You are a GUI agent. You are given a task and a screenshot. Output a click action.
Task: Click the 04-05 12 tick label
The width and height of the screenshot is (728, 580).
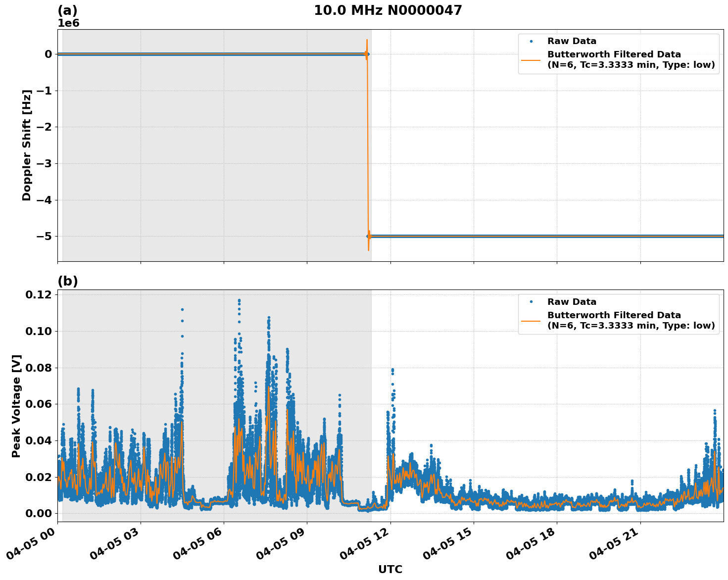363,543
